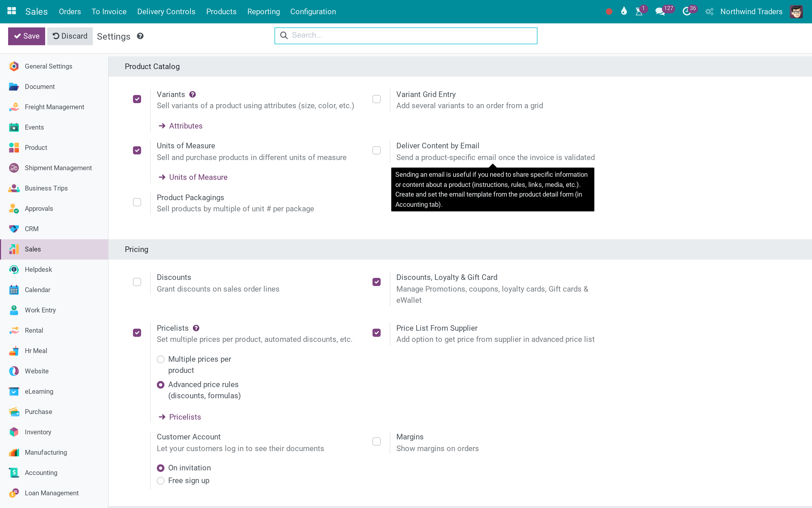Open Calendar settings section
The height and width of the screenshot is (508, 812).
[54, 290]
